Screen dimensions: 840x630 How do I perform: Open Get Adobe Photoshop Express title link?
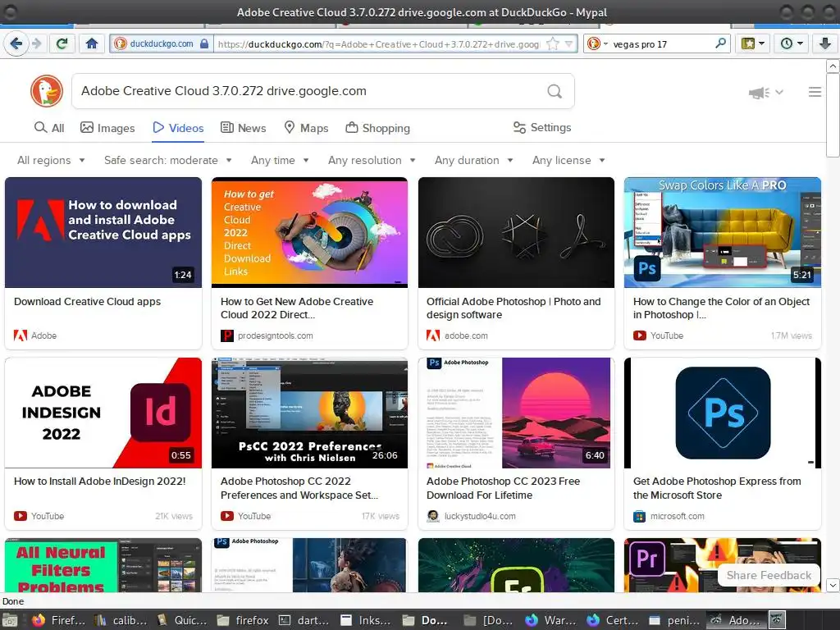point(717,488)
